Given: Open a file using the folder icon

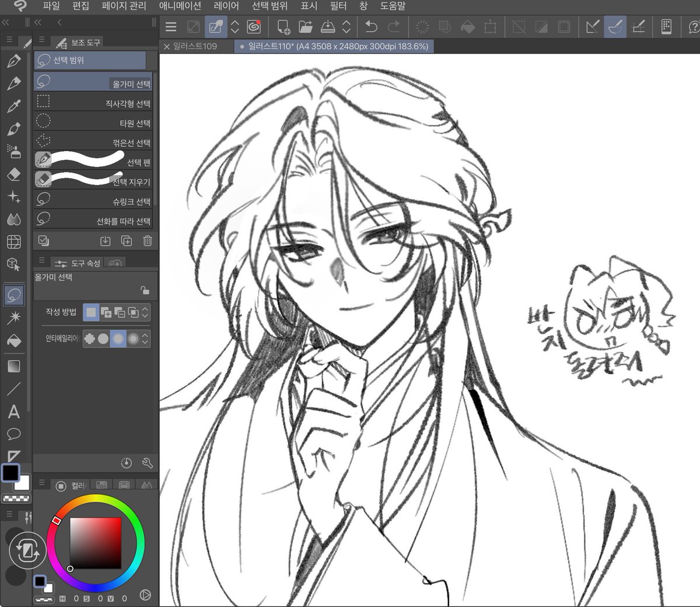Looking at the screenshot, I should pyautogui.click(x=306, y=27).
